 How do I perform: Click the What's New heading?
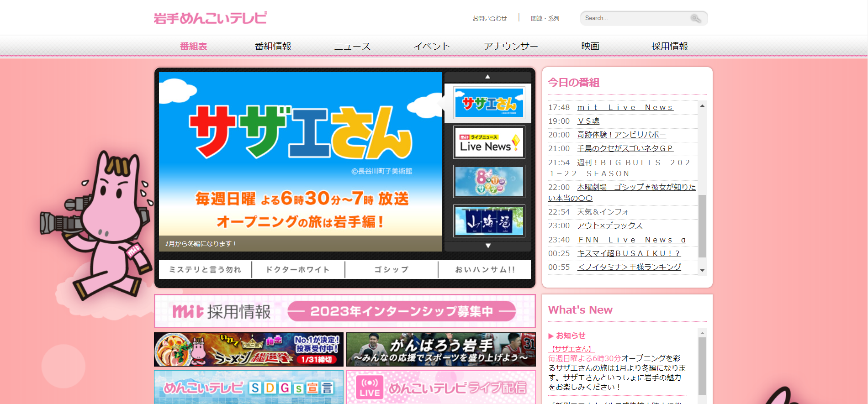pos(580,310)
